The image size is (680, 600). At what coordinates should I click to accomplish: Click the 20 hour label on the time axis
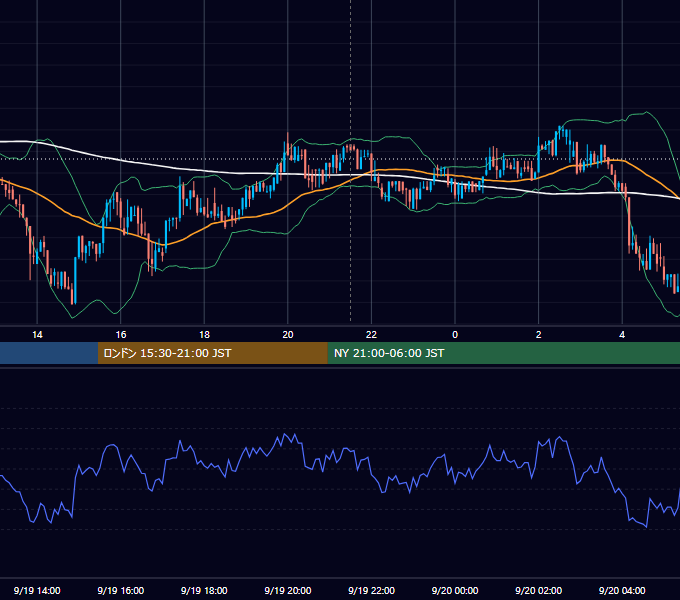click(288, 335)
